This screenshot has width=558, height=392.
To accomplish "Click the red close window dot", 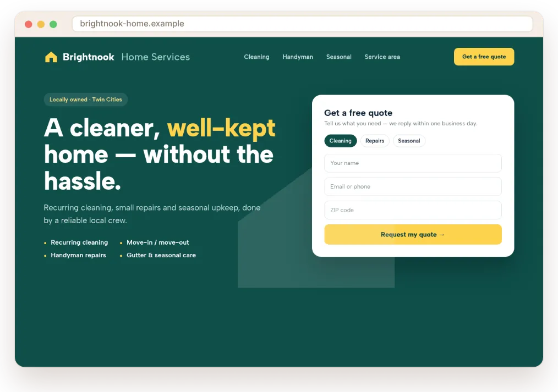I will 29,24.
